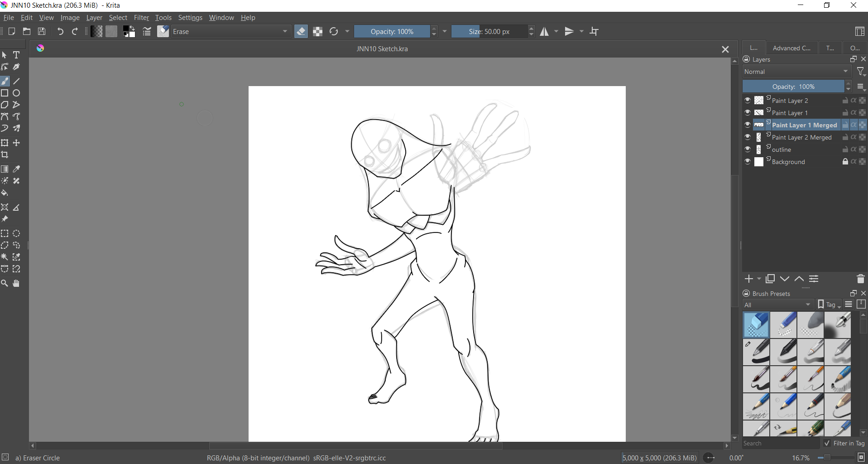Toggle the Filter in Tag checkbox
868x464 pixels.
pyautogui.click(x=827, y=443)
